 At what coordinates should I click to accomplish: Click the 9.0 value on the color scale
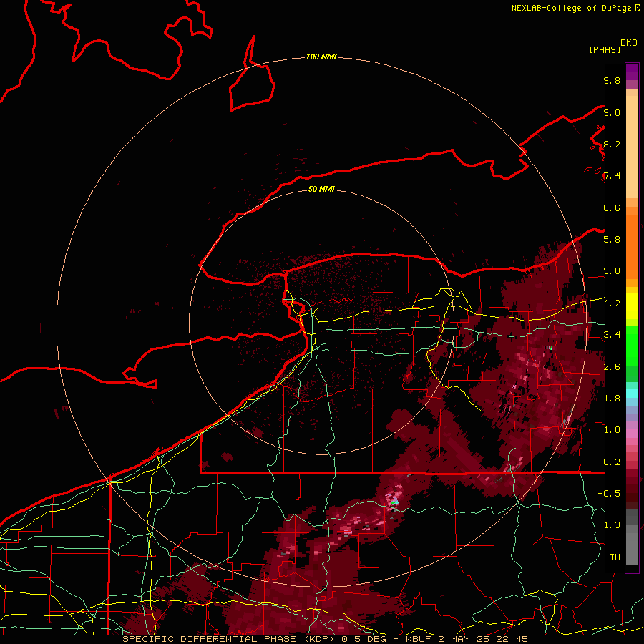[x=612, y=112]
